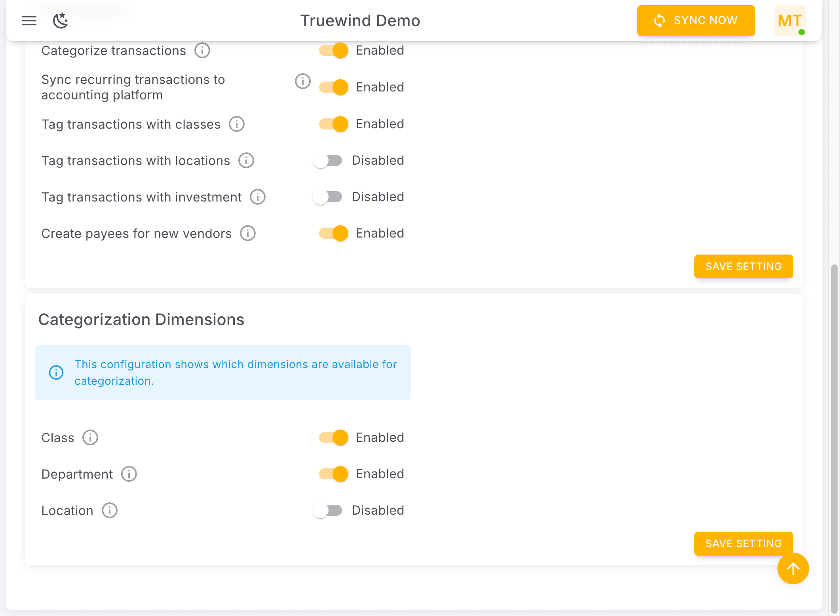Open info tooltip for Tag transactions with classes
840x616 pixels.
click(236, 124)
